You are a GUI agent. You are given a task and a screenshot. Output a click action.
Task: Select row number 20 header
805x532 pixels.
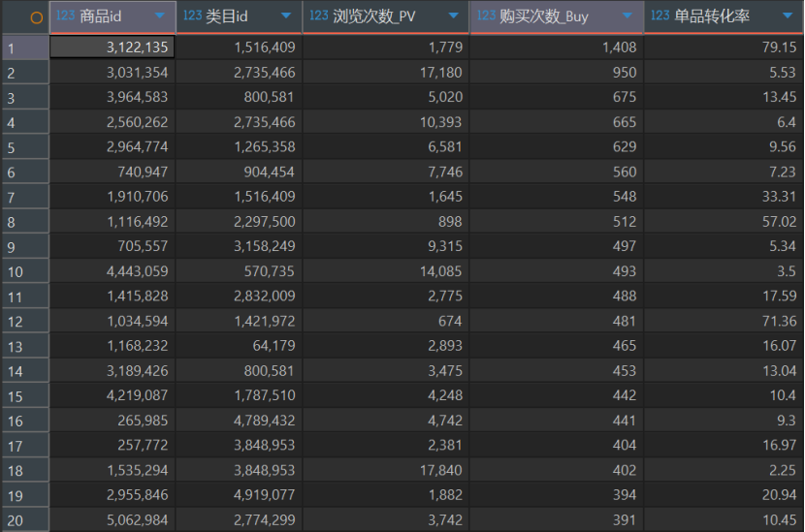point(25,520)
